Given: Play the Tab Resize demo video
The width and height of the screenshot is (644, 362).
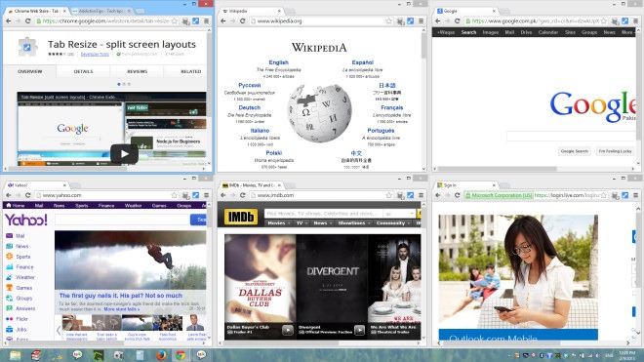Looking at the screenshot, I should (x=124, y=154).
